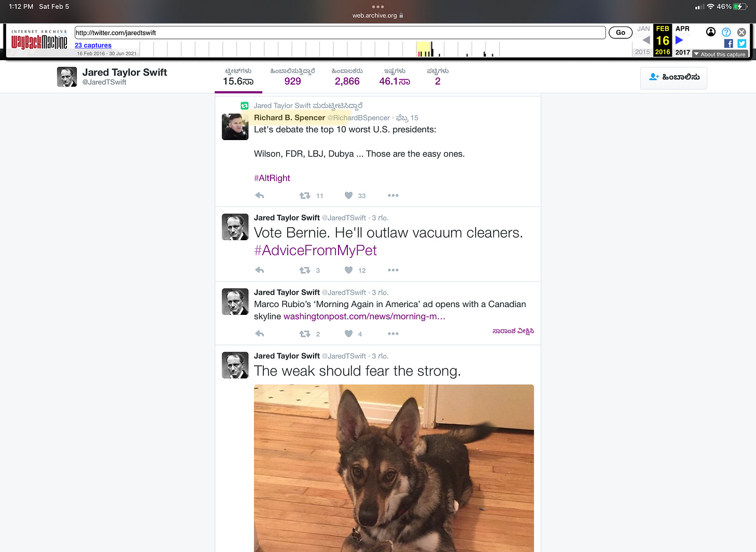
Task: Like the Vote Bernie tweet
Action: coord(348,270)
